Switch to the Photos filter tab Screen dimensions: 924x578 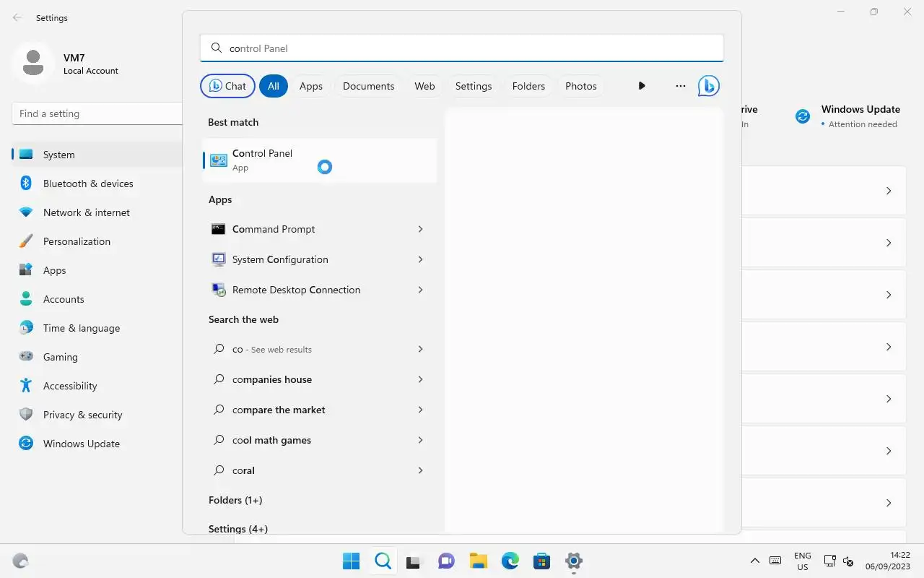581,86
